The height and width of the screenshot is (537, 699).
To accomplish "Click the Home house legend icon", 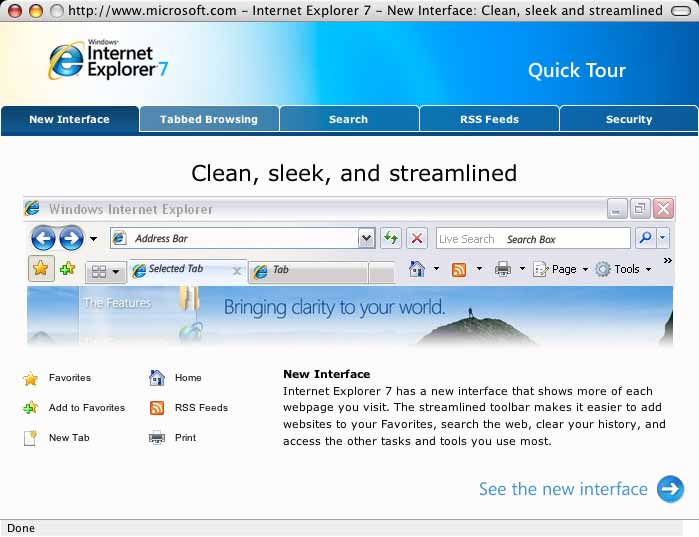I will 156,378.
